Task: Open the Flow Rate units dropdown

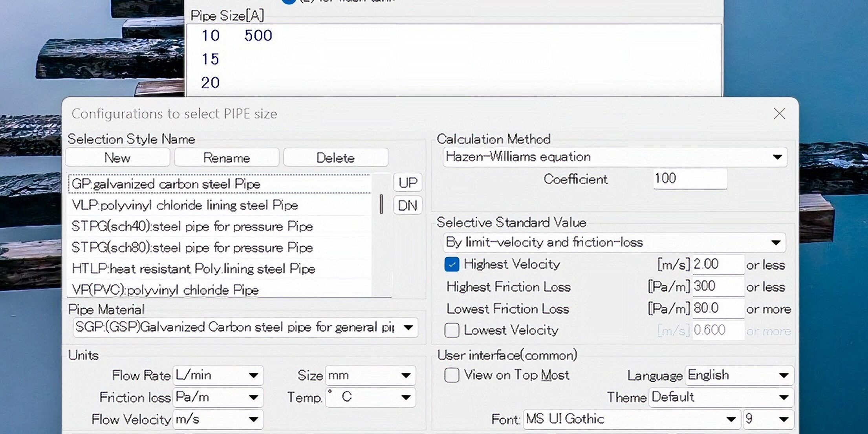Action: coord(218,375)
